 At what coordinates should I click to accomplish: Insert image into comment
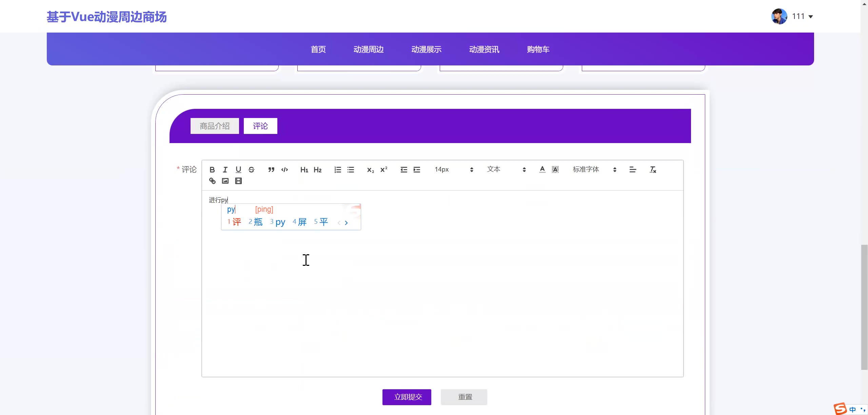click(225, 181)
